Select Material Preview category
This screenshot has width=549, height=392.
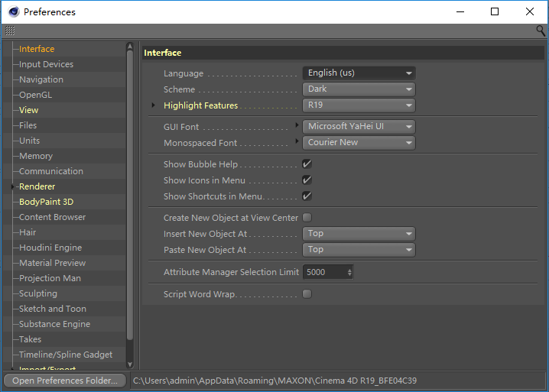(52, 263)
